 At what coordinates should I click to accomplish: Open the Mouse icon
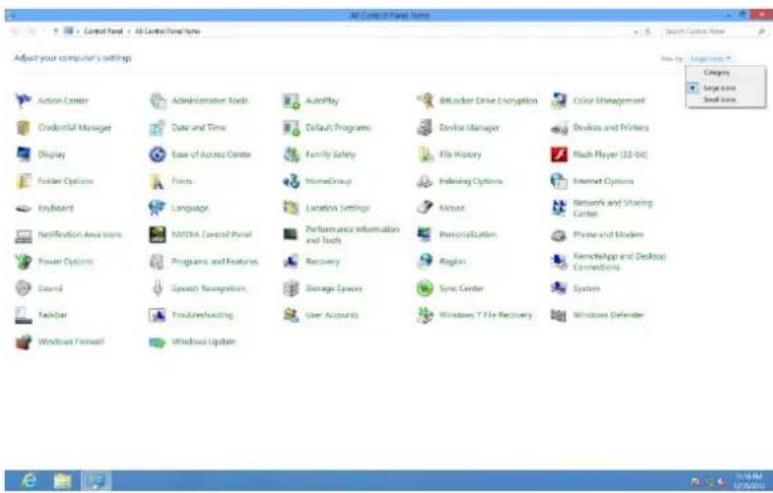(425, 208)
